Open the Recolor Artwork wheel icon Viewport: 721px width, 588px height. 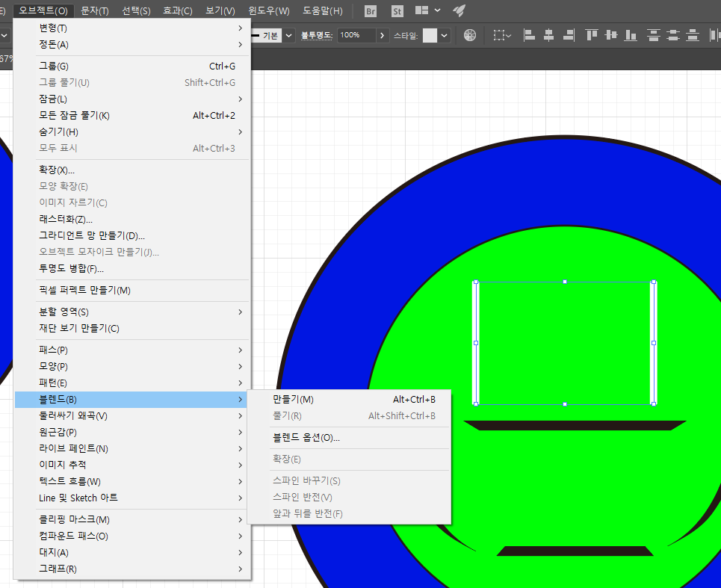click(x=470, y=35)
